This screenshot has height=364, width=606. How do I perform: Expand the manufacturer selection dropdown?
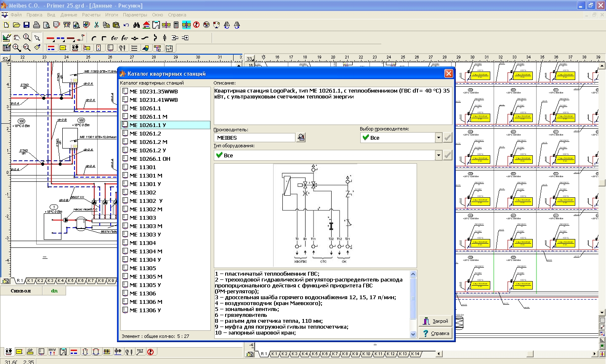click(x=439, y=138)
